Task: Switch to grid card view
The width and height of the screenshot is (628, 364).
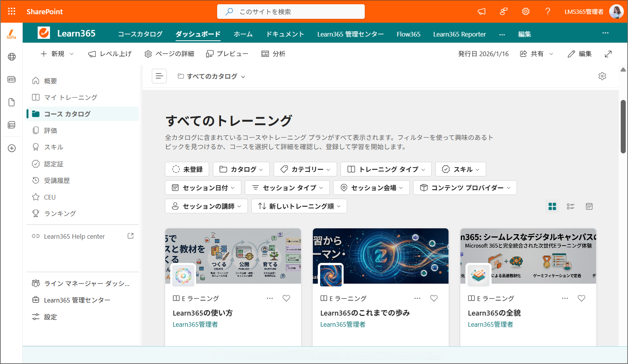Action: tap(552, 206)
